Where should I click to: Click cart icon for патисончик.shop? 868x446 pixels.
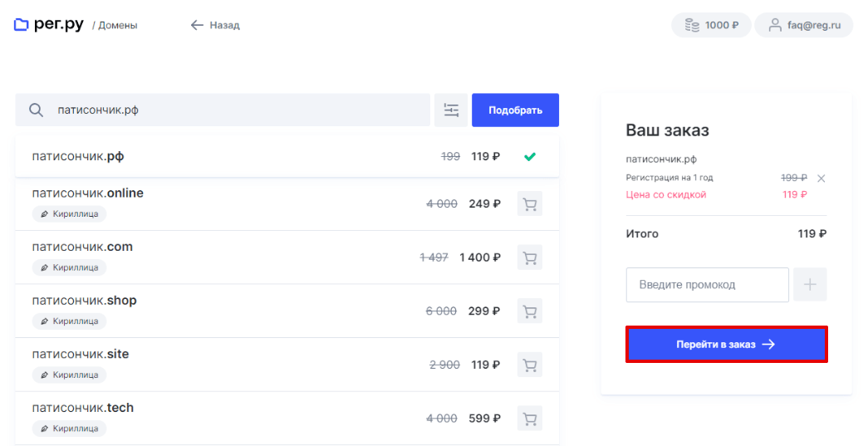[x=529, y=311]
